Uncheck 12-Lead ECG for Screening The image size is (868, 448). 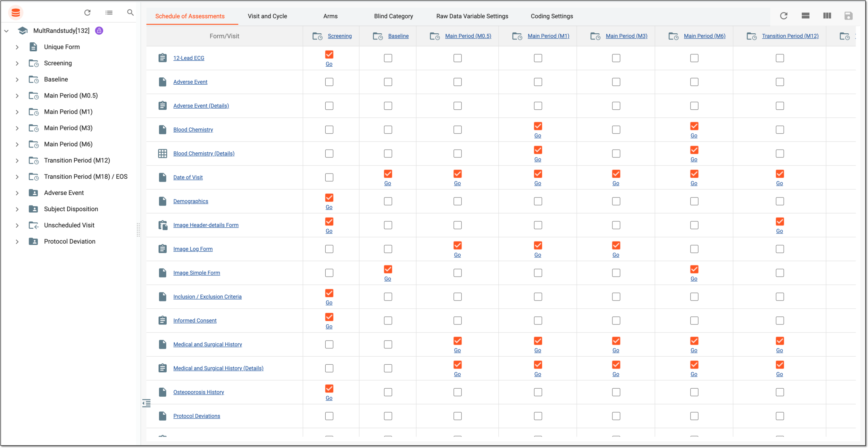[329, 54]
